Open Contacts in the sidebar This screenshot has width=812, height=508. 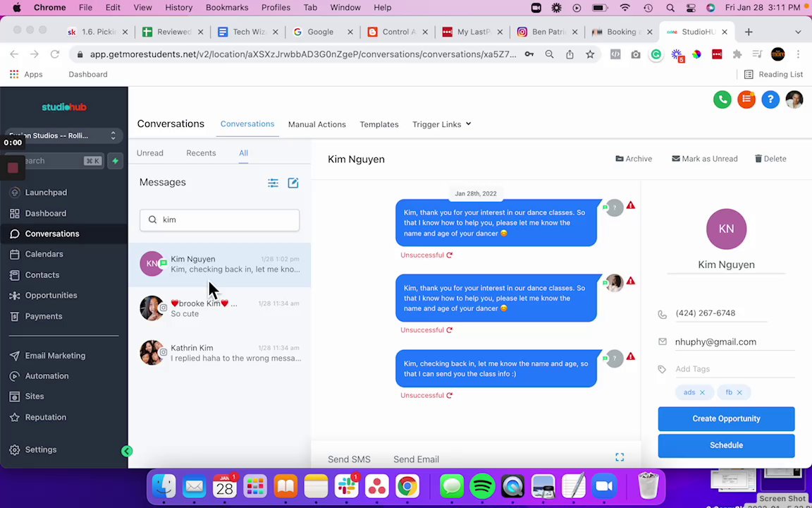click(x=42, y=274)
